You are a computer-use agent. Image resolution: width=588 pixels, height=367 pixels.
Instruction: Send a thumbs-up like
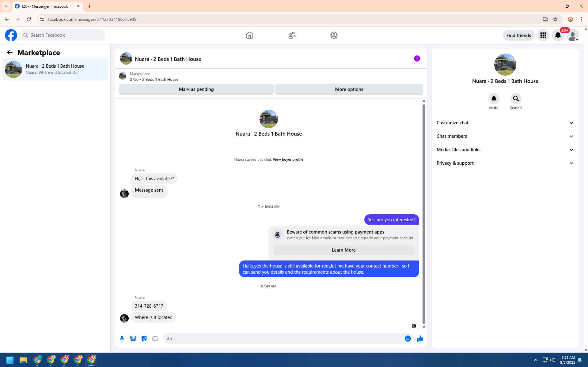[x=420, y=339]
